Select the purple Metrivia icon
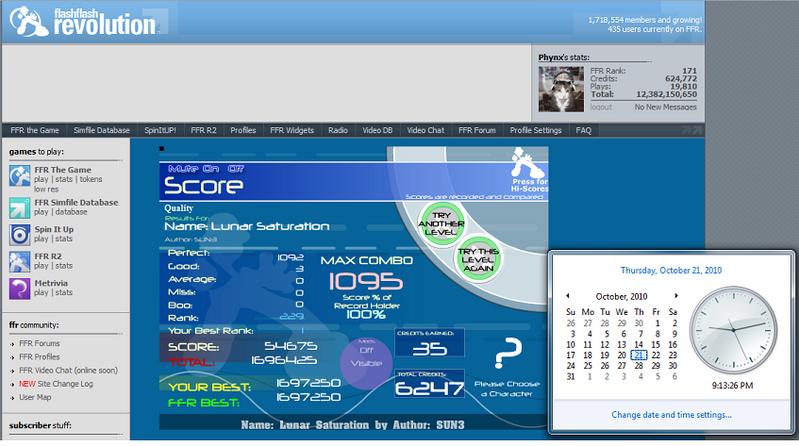 coord(19,288)
